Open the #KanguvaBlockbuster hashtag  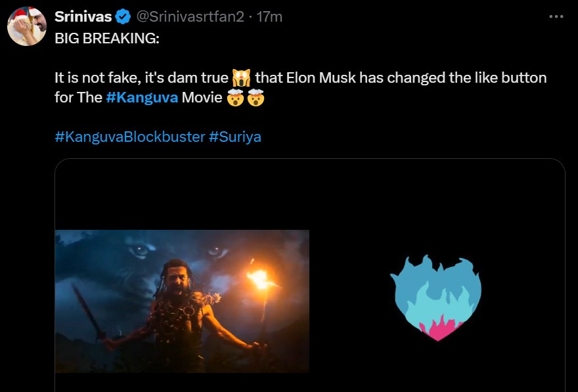pyautogui.click(x=129, y=137)
